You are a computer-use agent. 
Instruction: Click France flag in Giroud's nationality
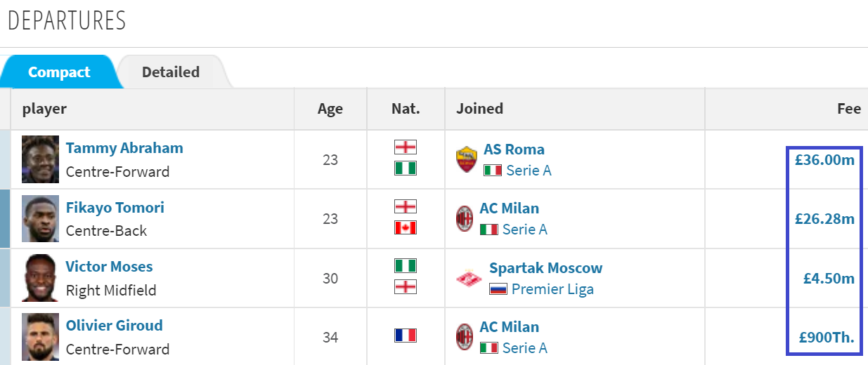click(x=406, y=336)
